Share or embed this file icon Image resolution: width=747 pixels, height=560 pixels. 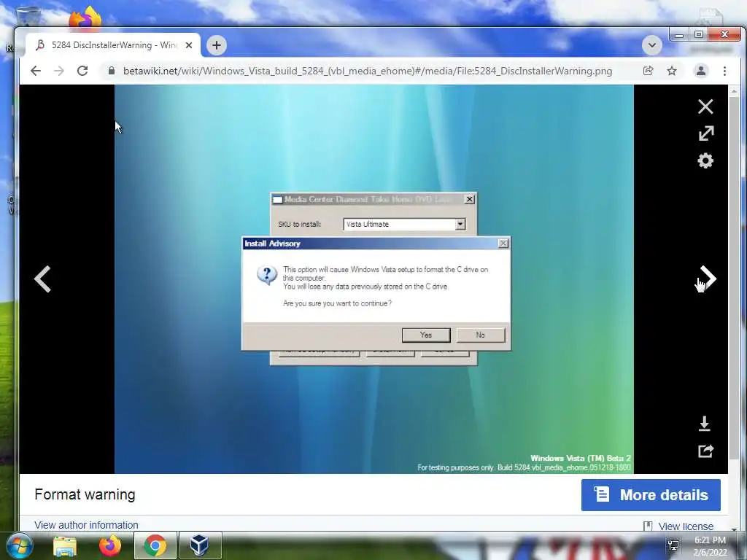click(x=705, y=451)
